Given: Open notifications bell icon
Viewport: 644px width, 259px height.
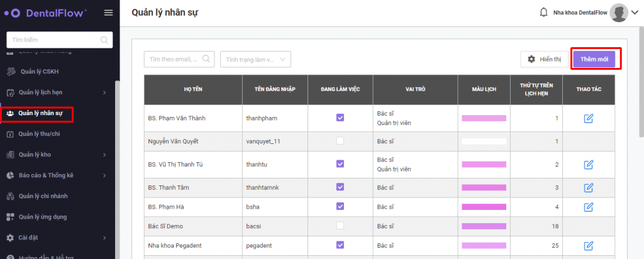Looking at the screenshot, I should click(543, 13).
